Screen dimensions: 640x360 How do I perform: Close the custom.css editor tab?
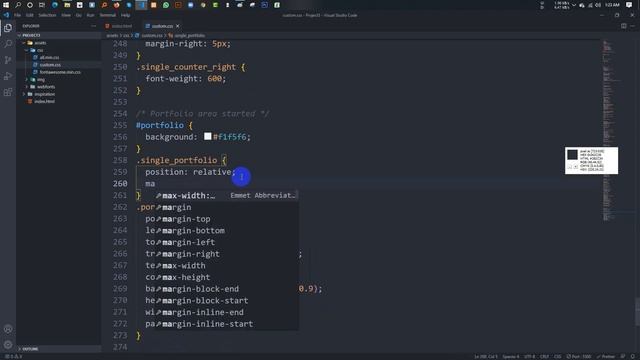[178, 26]
